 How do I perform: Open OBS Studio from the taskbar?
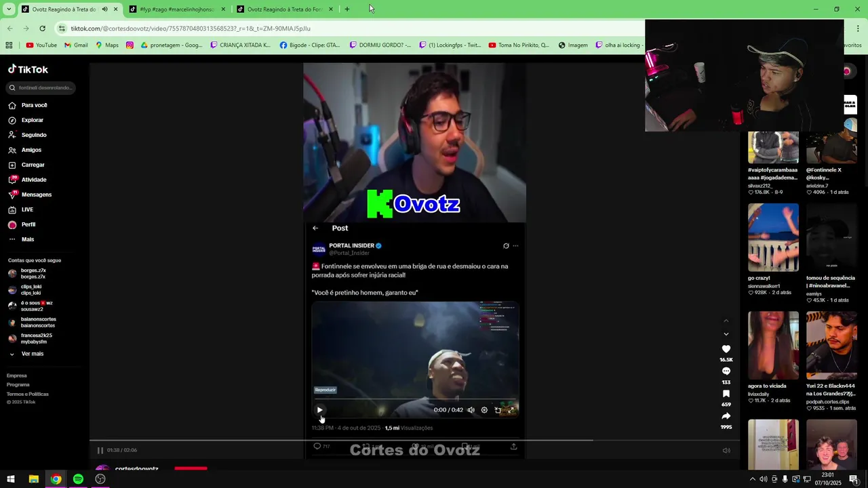100,479
